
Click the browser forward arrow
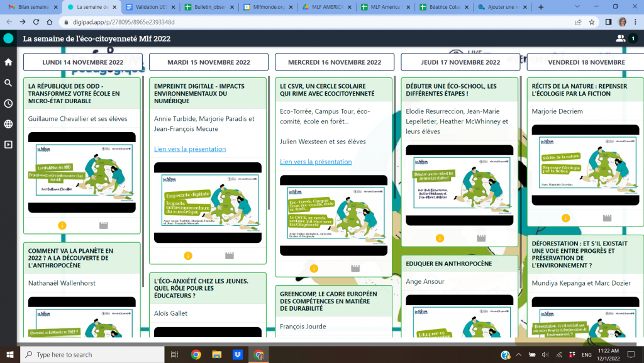coord(23,22)
